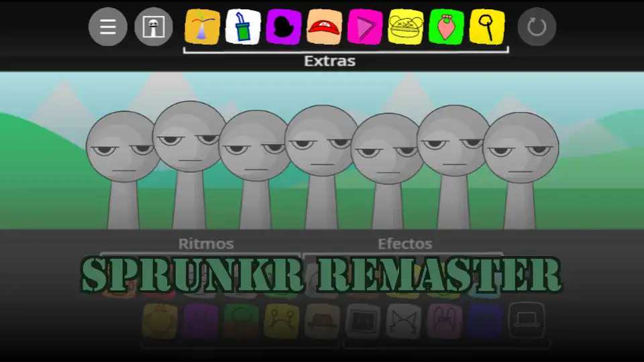Select the pink bunny-ears icon
The height and width of the screenshot is (362, 644).
[444, 321]
